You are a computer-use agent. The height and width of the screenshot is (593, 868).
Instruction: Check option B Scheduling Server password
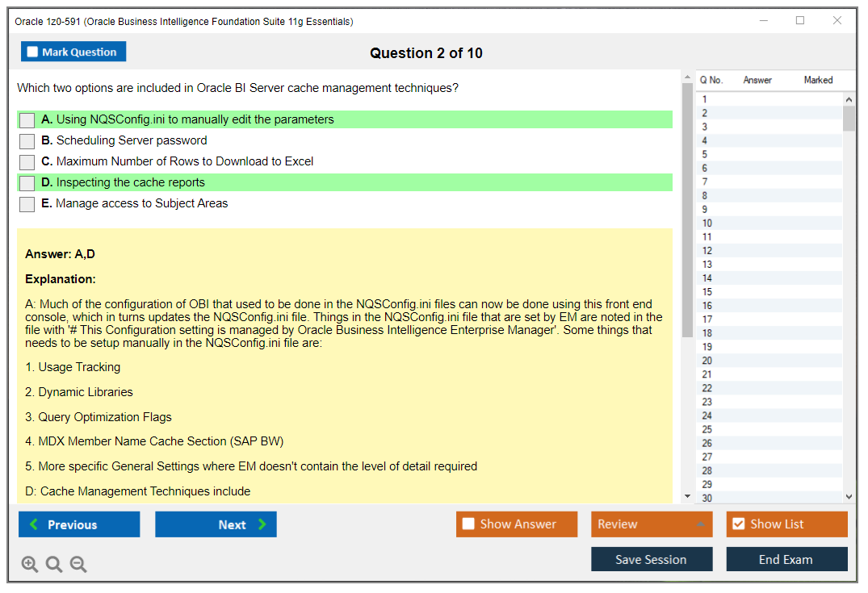click(x=27, y=141)
